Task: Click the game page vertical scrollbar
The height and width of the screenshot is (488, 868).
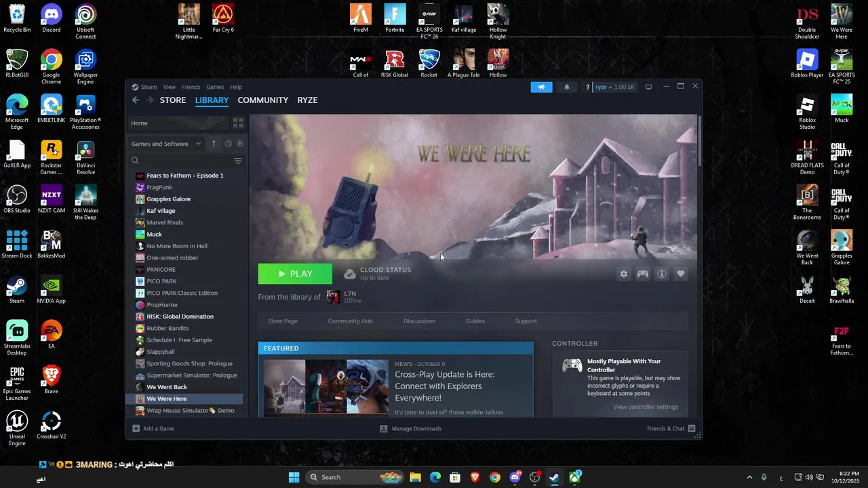Action: click(x=699, y=141)
